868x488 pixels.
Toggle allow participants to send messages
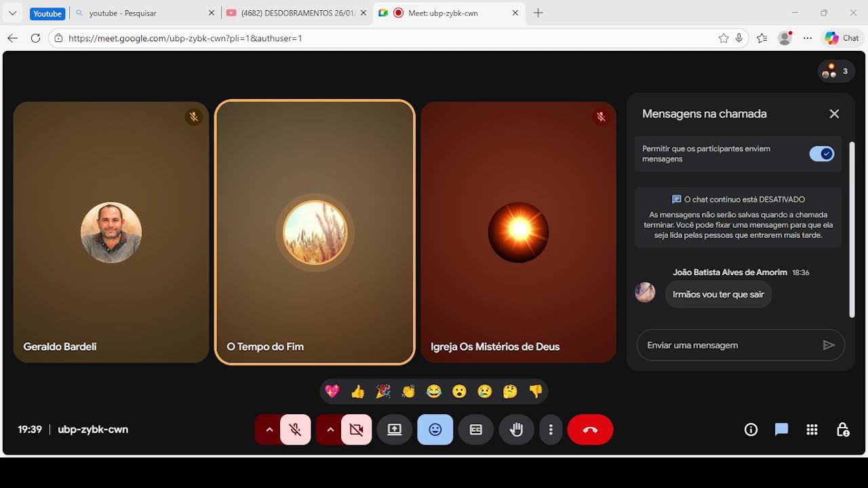pos(822,154)
